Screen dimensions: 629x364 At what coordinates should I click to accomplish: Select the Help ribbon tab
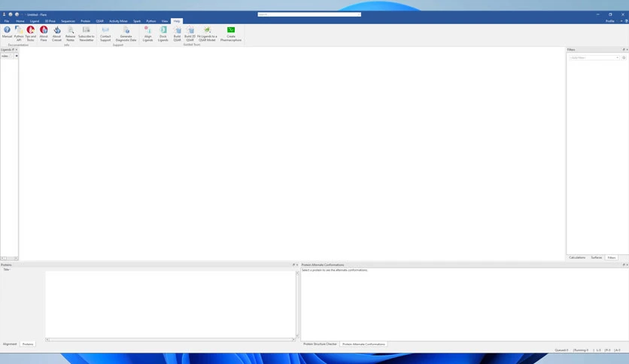pyautogui.click(x=177, y=21)
